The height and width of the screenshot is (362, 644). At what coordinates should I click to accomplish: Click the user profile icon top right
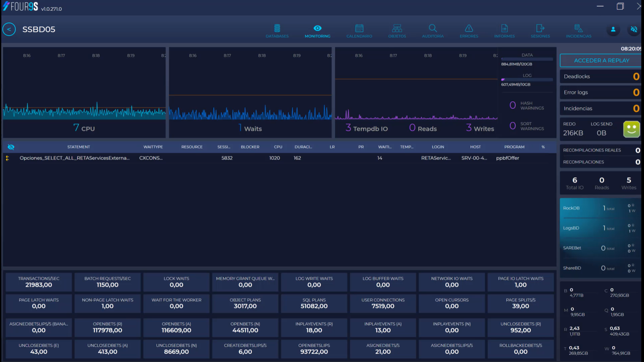[x=613, y=29]
